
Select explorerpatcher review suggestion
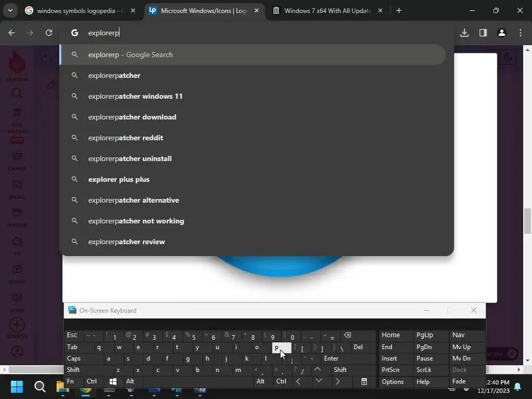point(252,242)
